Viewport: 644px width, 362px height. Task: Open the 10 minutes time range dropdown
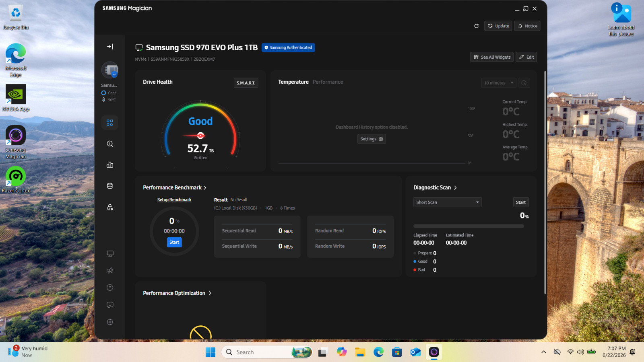point(499,83)
